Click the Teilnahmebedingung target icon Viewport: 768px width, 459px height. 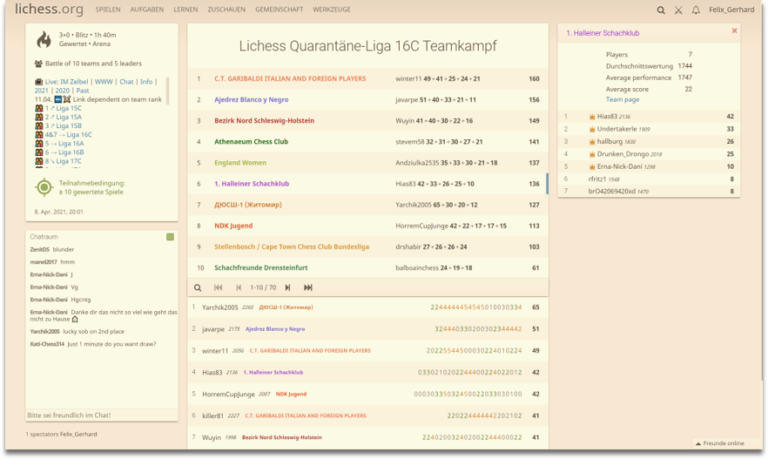point(44,188)
